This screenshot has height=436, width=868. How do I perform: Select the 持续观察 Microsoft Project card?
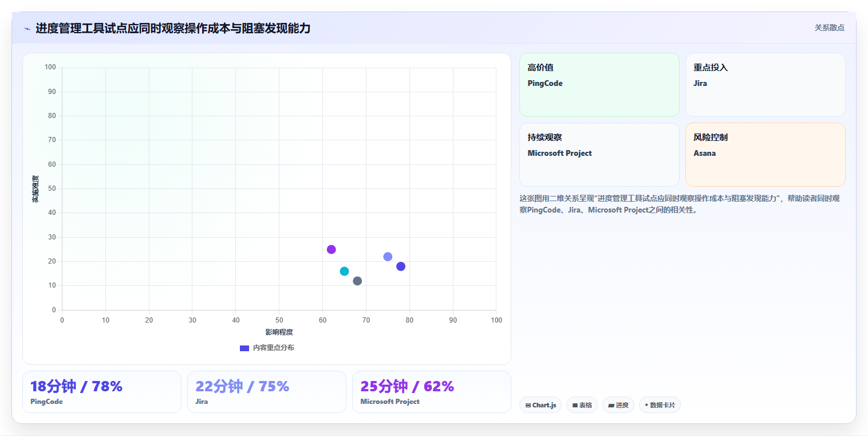pos(599,155)
